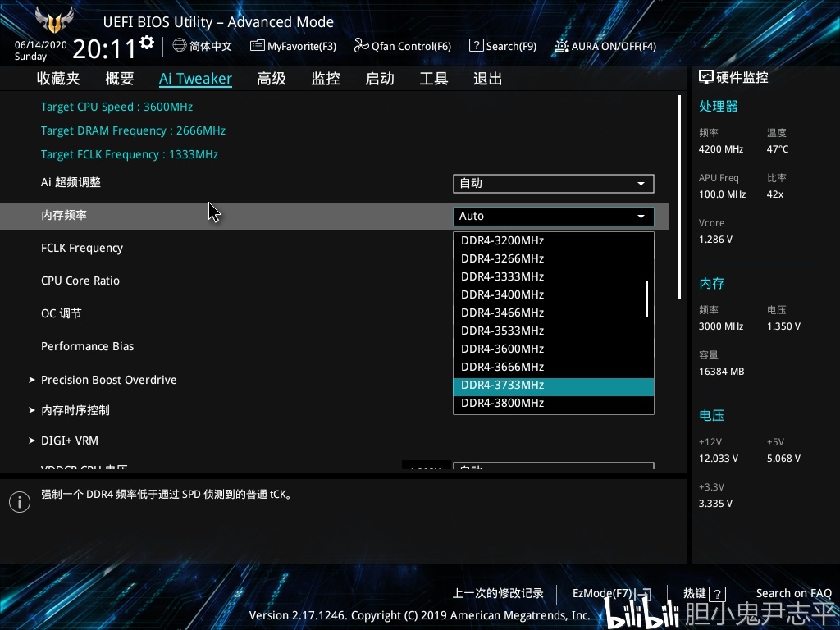Open the Ai 超频调整 dropdown set to 自动
This screenshot has width=840, height=630.
coord(554,183)
